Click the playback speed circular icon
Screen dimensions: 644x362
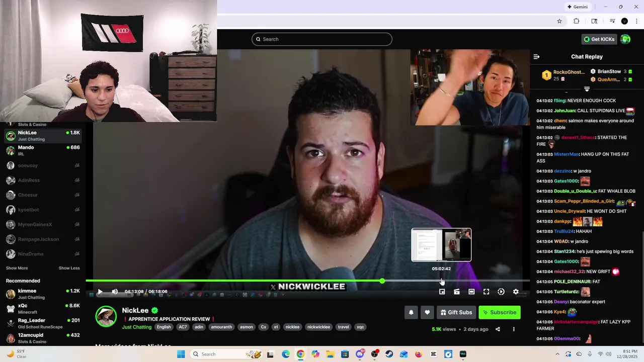click(x=501, y=292)
